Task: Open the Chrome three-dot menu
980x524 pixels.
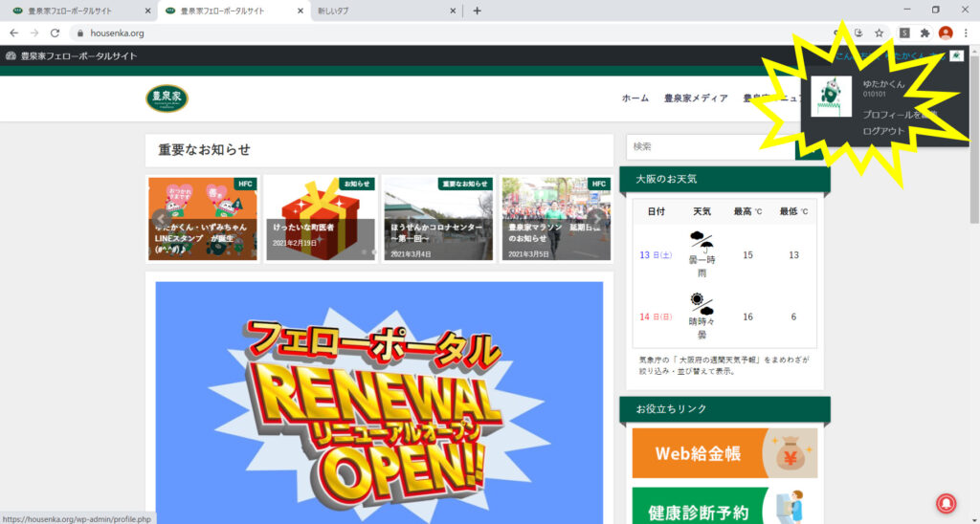Action: [x=968, y=33]
